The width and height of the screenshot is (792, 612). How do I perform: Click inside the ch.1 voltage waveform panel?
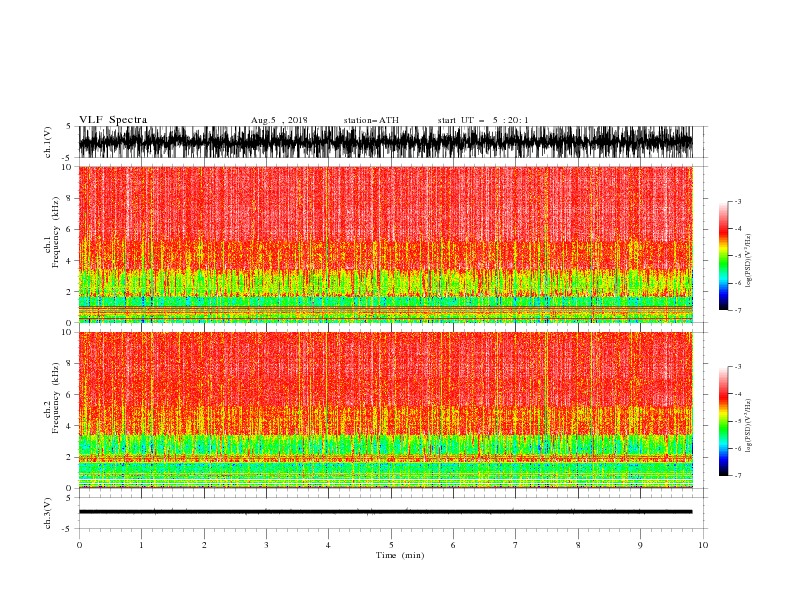[x=385, y=142]
